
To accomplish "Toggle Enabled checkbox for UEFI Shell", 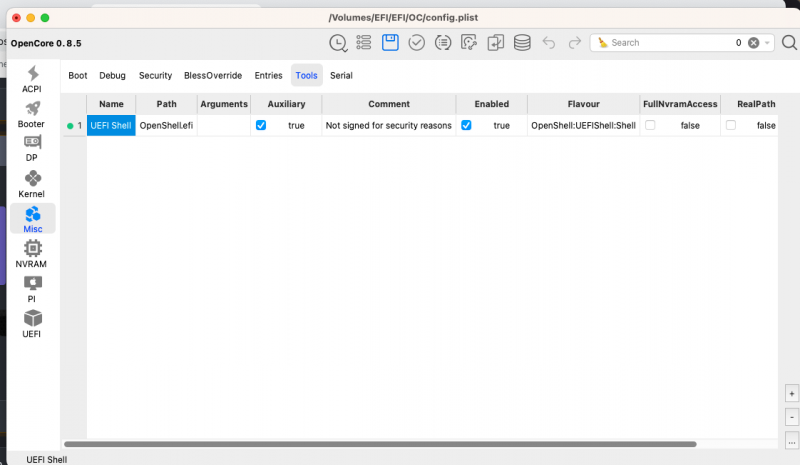I will [x=466, y=125].
